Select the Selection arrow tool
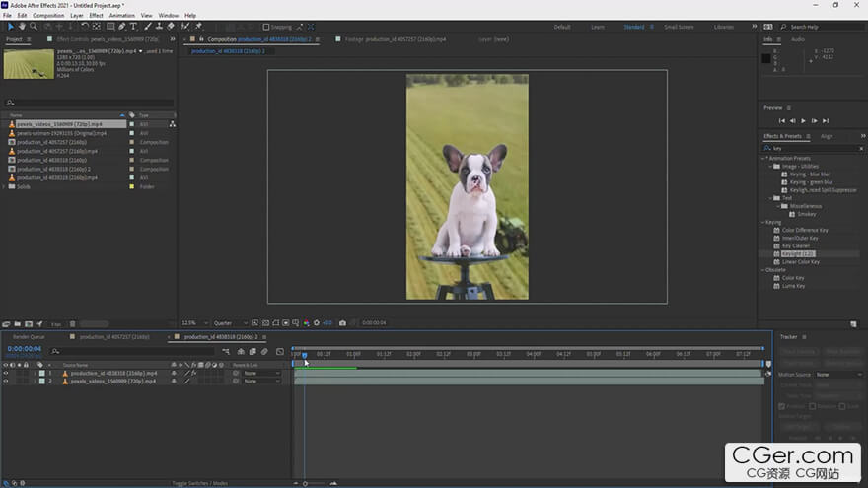 point(10,26)
